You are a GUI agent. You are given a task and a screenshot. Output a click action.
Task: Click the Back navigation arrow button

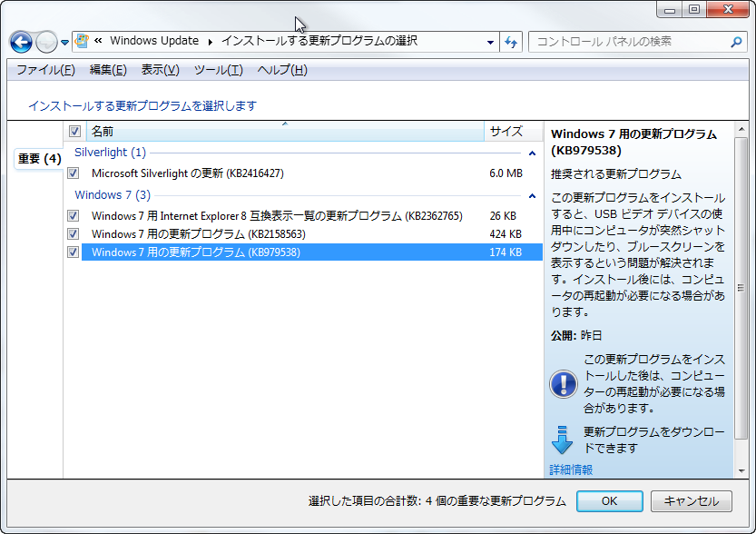[21, 42]
